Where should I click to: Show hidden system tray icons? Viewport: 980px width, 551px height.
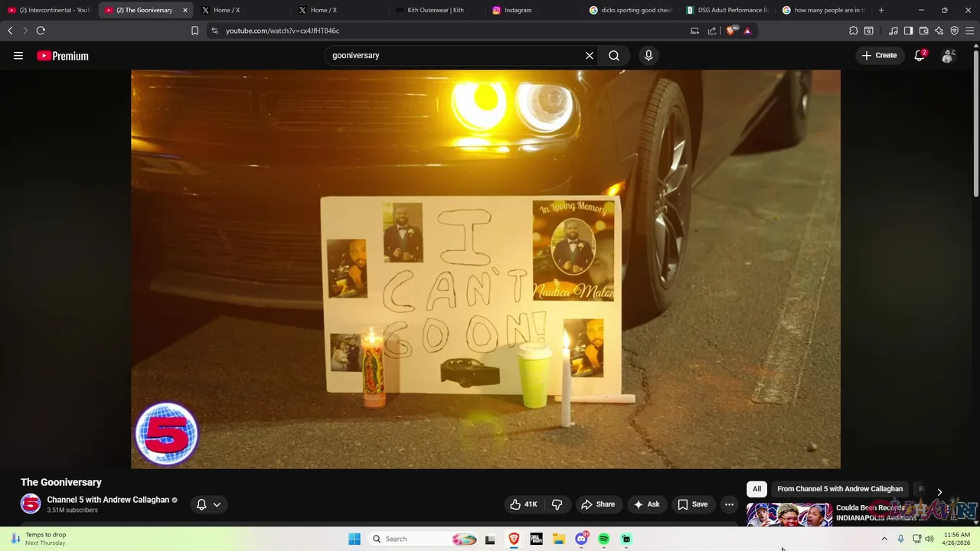pyautogui.click(x=884, y=539)
